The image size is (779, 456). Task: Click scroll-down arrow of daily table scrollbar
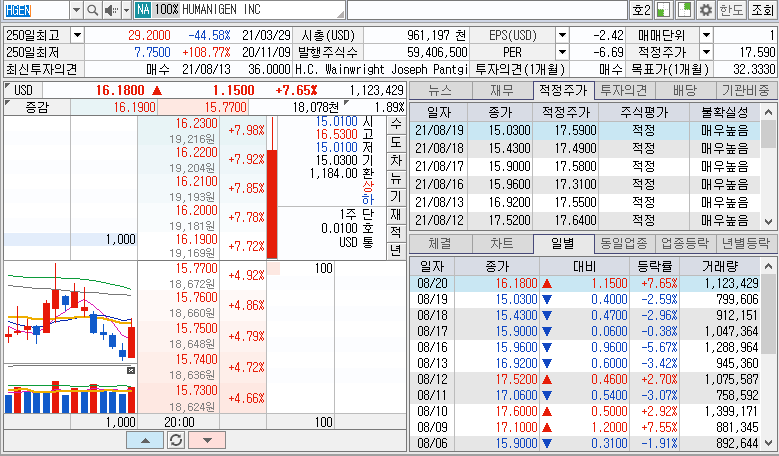coord(769,443)
